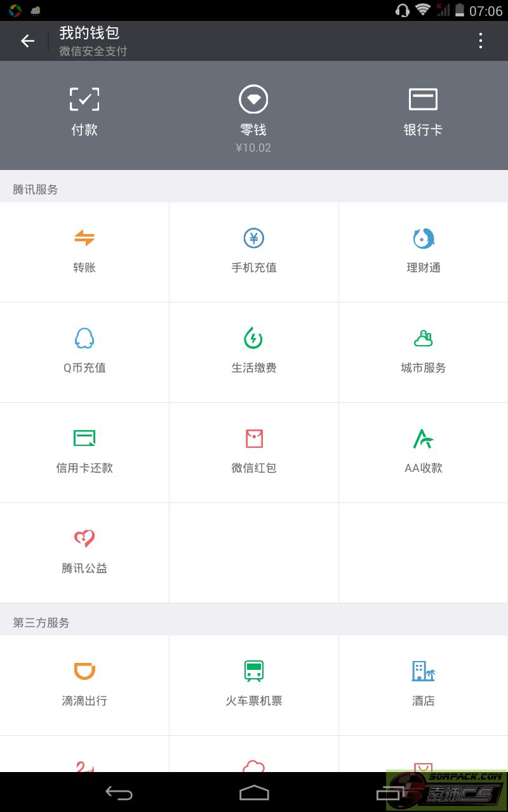Open 城市服务 city icon
Screen dimensions: 508x812
click(423, 339)
